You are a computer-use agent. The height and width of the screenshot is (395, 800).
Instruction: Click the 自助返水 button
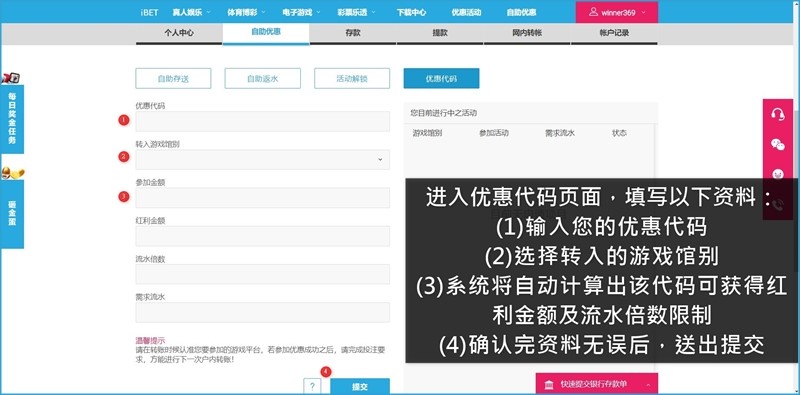point(263,79)
